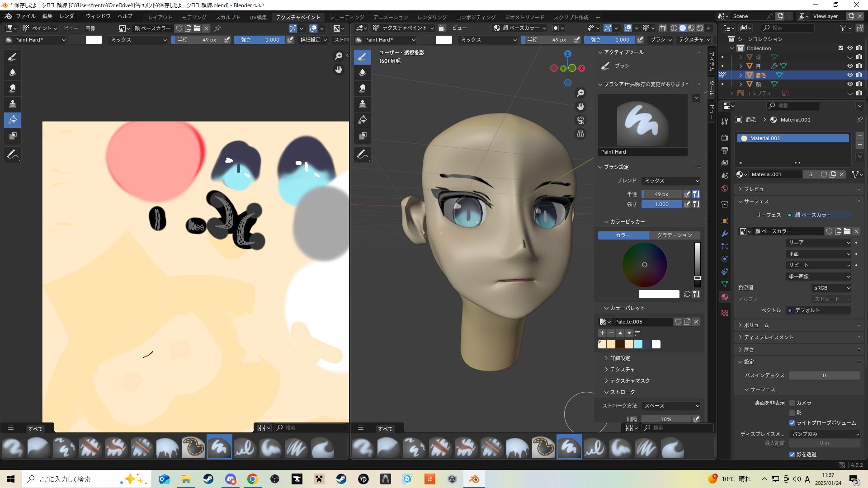Select the Annotate tool in 3D viewport

coord(362,155)
